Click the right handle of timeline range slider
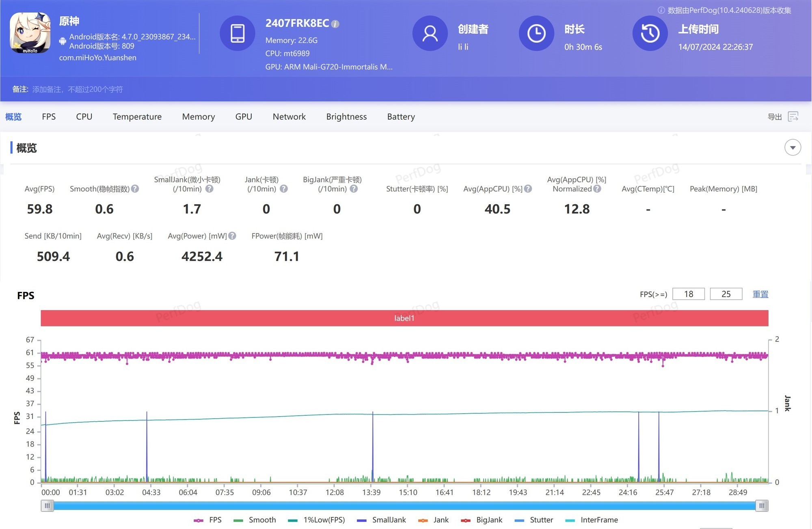Image resolution: width=812 pixels, height=529 pixels. click(x=762, y=505)
